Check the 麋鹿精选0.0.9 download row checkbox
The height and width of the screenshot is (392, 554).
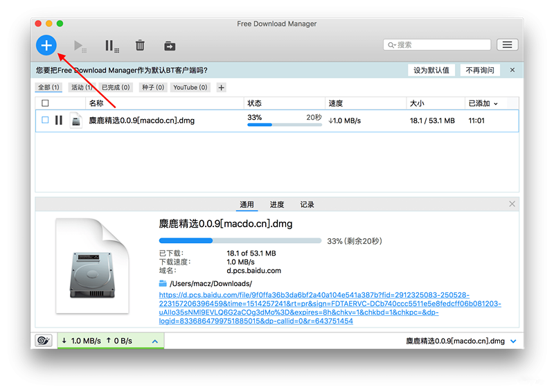point(45,121)
